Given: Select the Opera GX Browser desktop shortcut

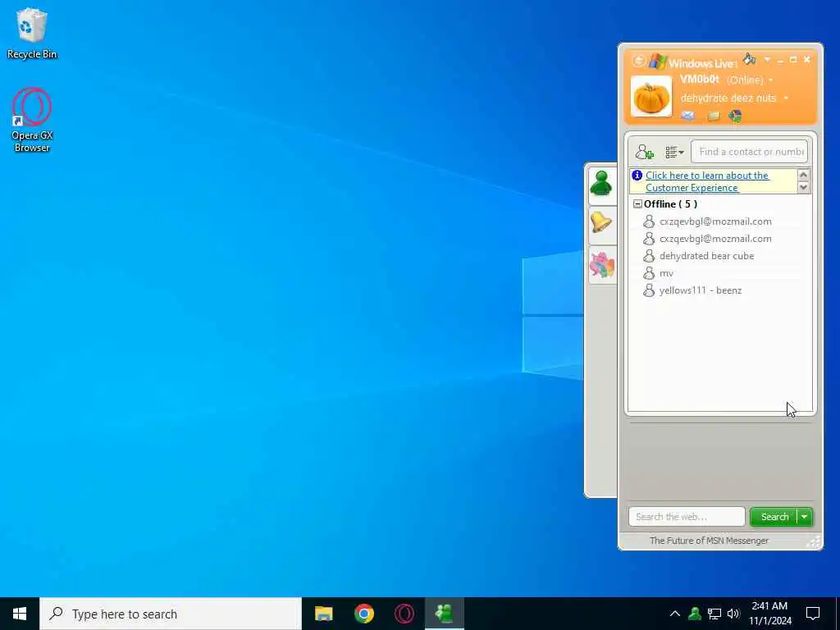Looking at the screenshot, I should click(32, 120).
